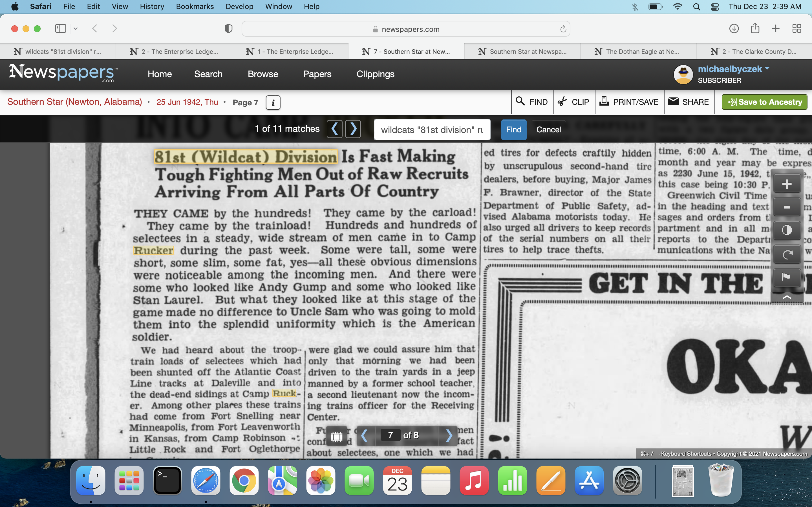Open the Clippings navigation item
This screenshot has width=812, height=507.
point(375,74)
